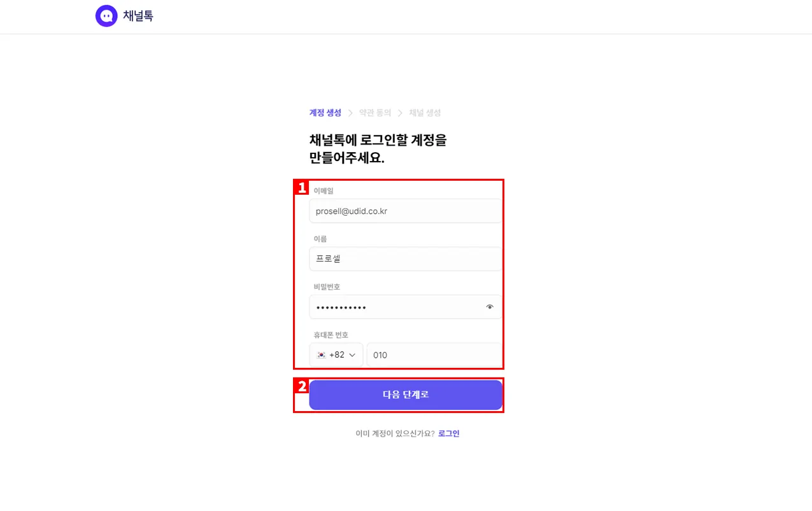Select the 약관 동의 step
The height and width of the screenshot is (511, 812).
coord(375,113)
